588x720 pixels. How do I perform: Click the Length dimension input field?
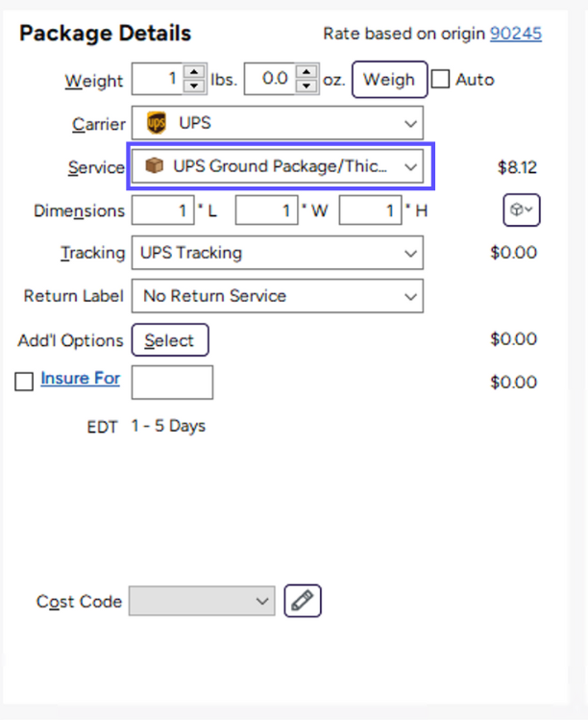161,211
